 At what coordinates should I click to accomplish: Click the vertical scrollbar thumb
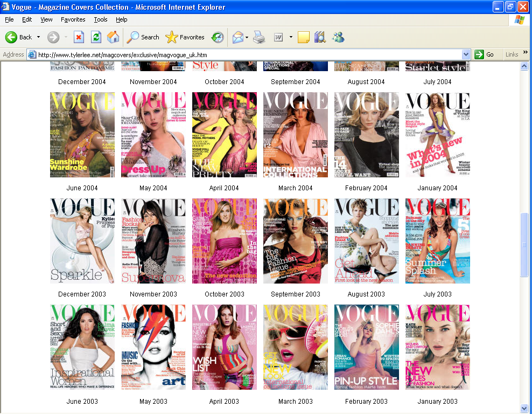tap(524, 245)
